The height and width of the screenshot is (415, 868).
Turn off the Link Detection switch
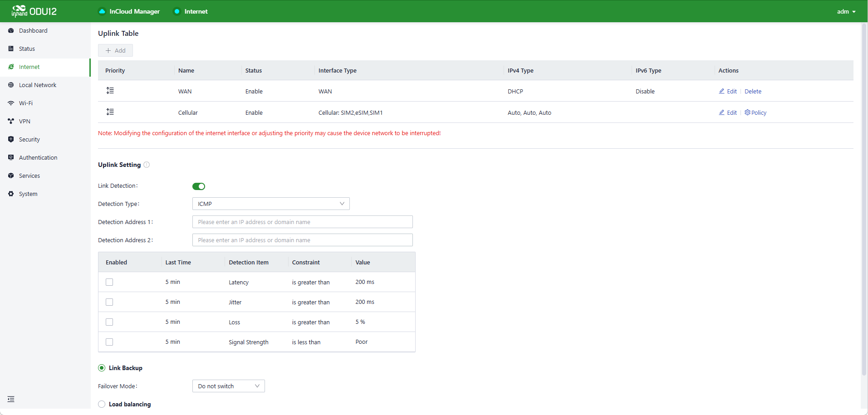(199, 186)
